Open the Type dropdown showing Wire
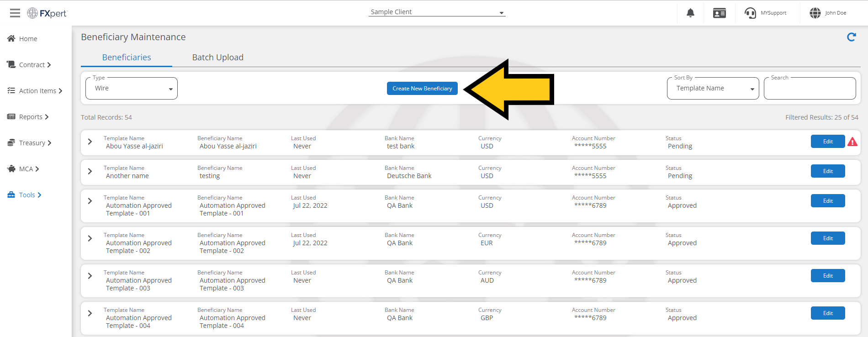 pos(132,88)
